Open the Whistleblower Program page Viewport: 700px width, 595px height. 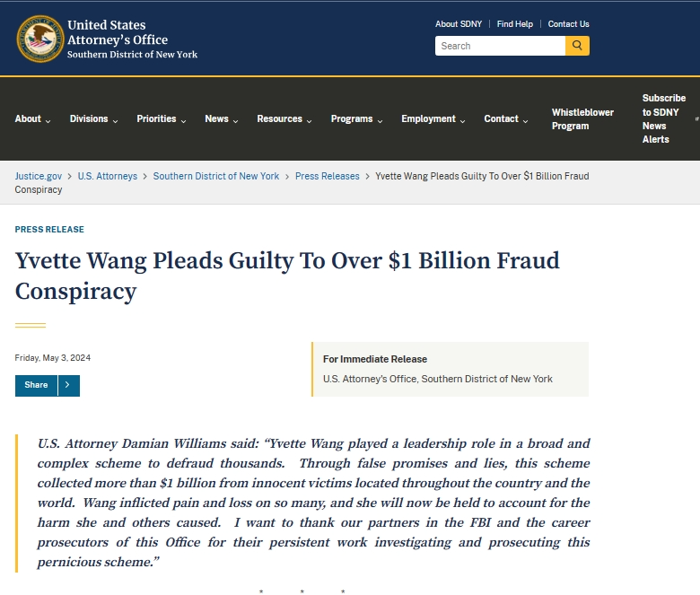click(582, 119)
